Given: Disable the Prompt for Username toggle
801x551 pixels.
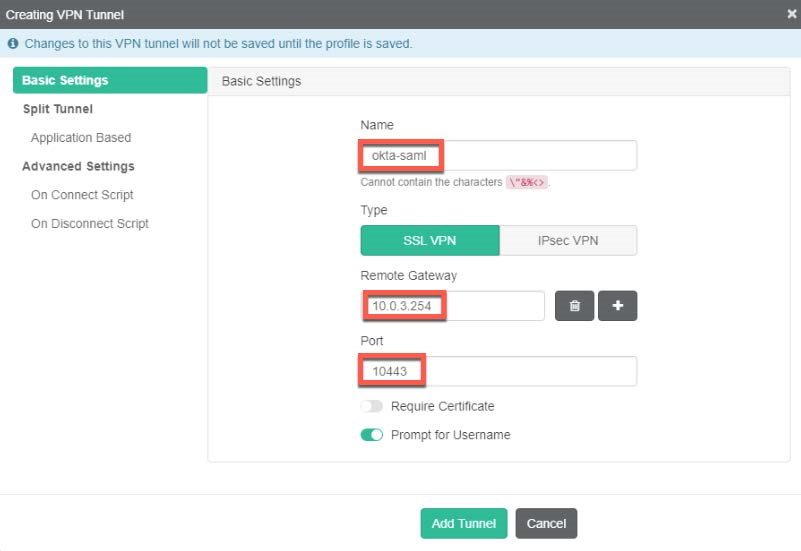Looking at the screenshot, I should 372,435.
